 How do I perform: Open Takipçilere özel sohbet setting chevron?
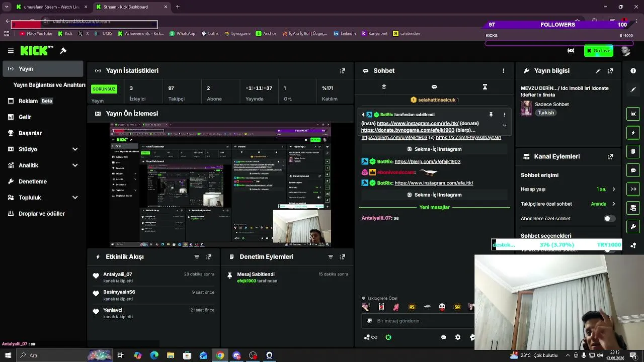613,204
